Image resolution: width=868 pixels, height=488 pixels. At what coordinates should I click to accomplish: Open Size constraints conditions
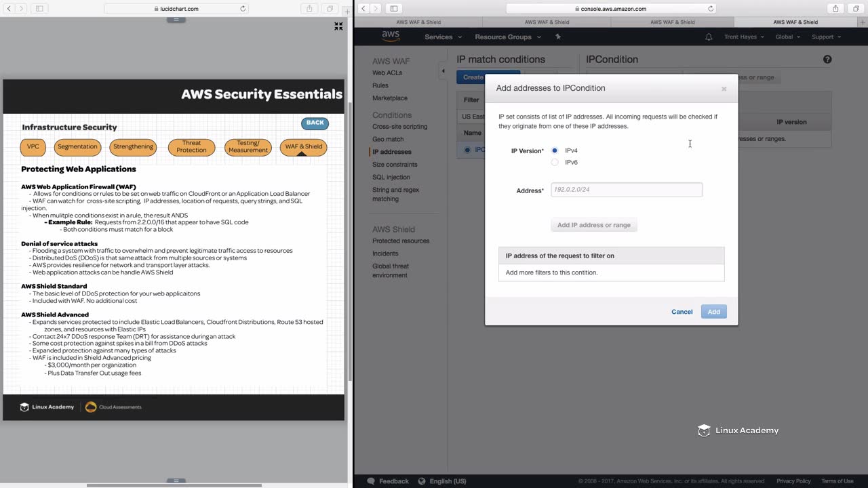coord(395,165)
